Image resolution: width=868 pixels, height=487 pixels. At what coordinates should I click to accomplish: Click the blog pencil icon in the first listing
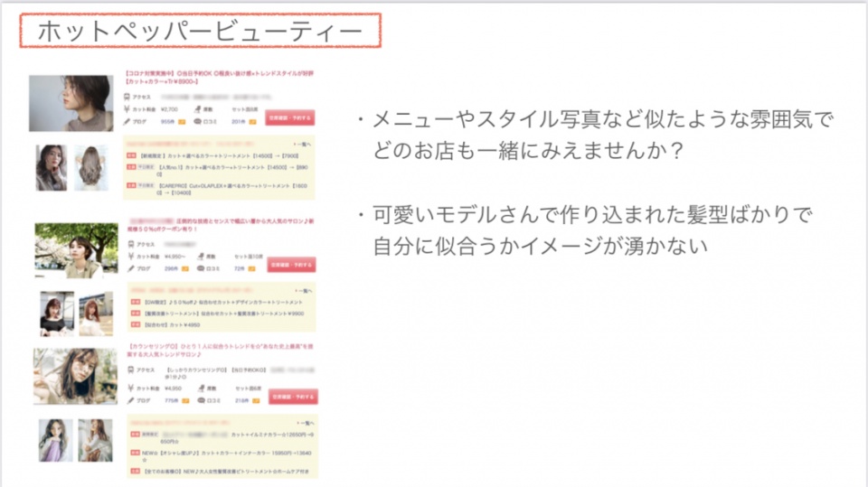(127, 121)
